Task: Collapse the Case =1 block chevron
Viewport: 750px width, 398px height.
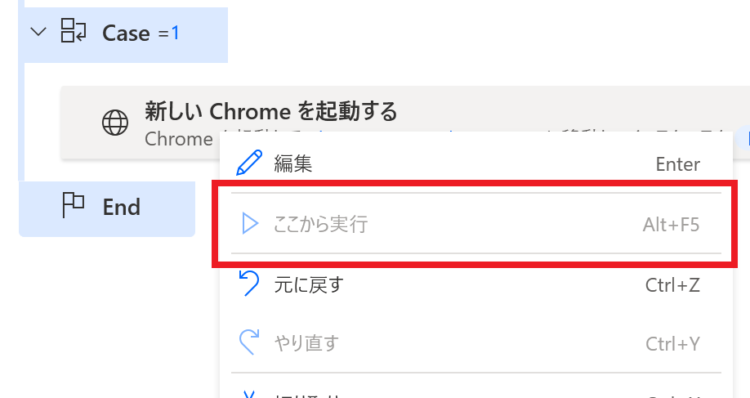Action: pos(38,33)
